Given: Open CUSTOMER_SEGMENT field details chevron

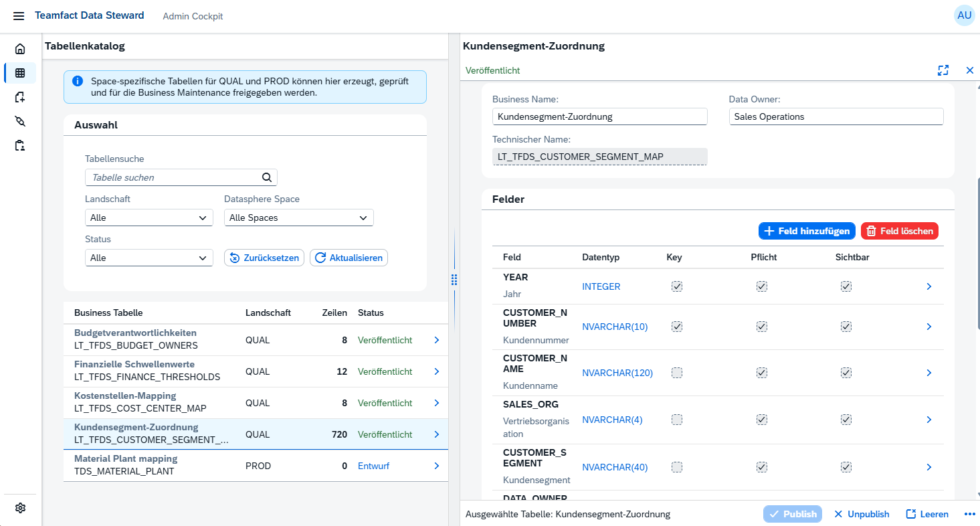Looking at the screenshot, I should 928,467.
